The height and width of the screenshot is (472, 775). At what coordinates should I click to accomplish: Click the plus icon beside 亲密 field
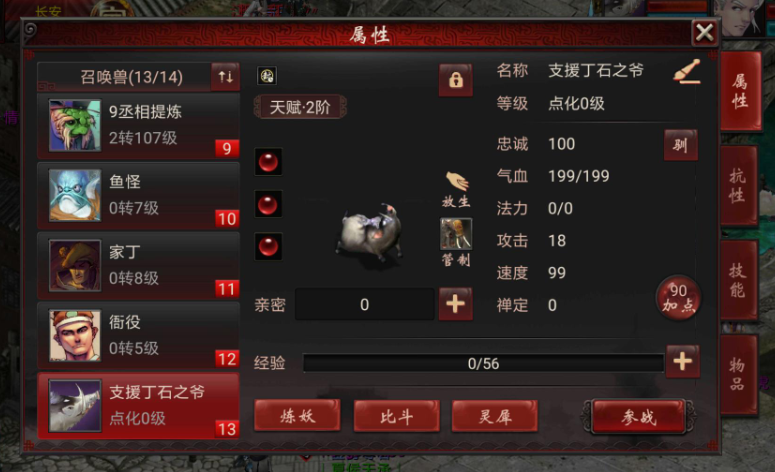pyautogui.click(x=455, y=304)
